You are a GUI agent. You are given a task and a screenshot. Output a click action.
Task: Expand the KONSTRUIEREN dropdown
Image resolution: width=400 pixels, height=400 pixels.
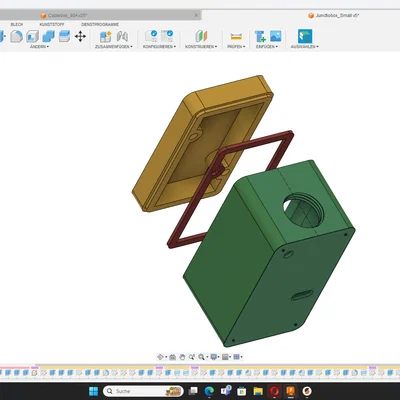pos(201,47)
